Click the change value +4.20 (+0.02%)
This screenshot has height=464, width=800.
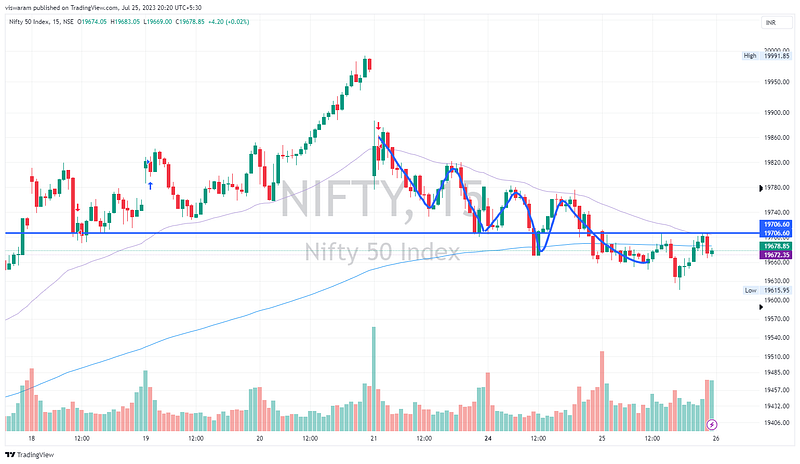click(229, 21)
